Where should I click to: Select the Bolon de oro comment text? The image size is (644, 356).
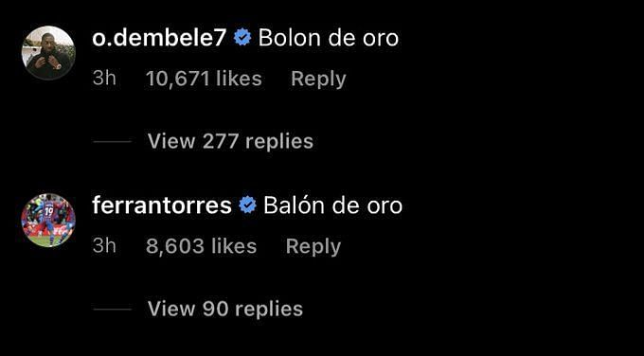point(329,38)
